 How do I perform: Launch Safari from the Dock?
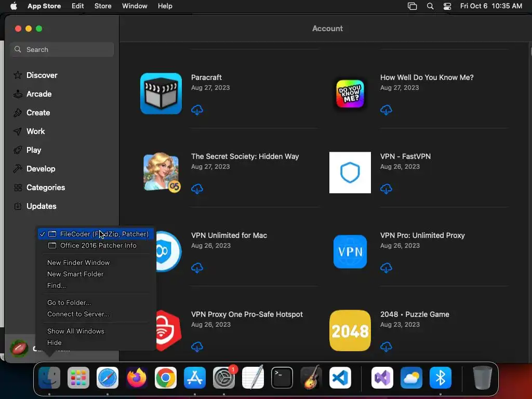point(108,378)
